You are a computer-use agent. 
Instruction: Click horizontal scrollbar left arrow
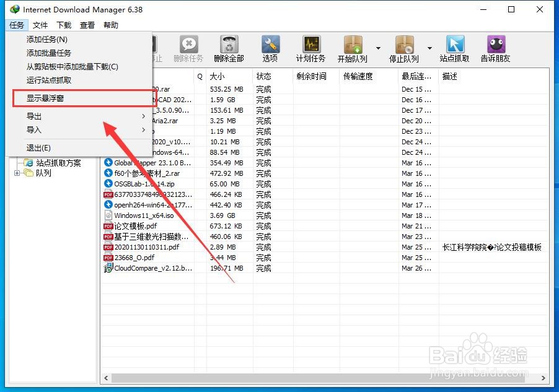[x=106, y=378]
